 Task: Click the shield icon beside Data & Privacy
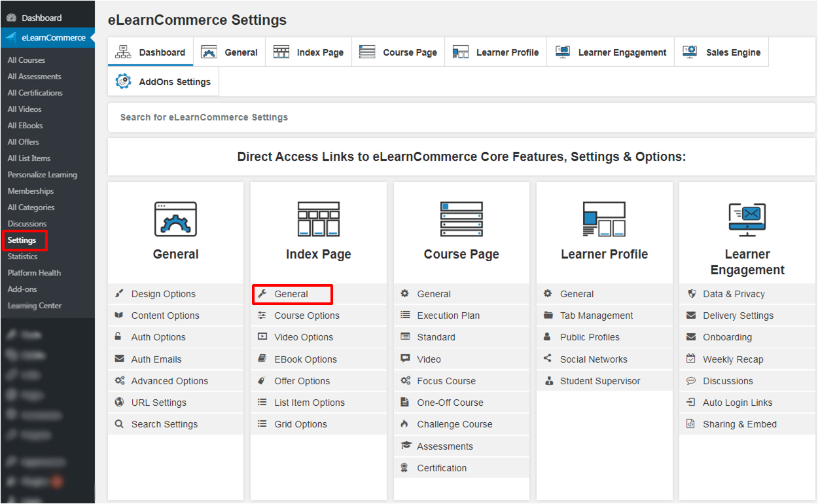[x=691, y=294]
